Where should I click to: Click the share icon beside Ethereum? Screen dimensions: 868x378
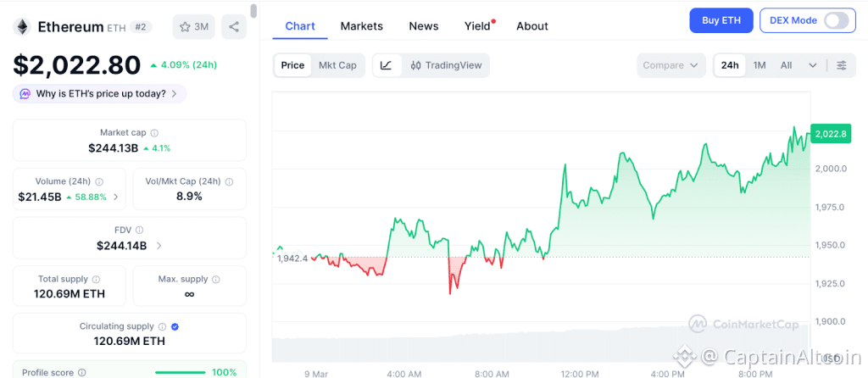coord(233,27)
